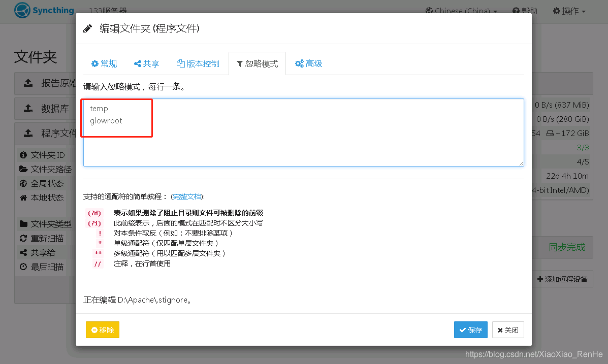The width and height of the screenshot is (608, 364).
Task: Switch to the 版本控制 tab
Action: (198, 63)
